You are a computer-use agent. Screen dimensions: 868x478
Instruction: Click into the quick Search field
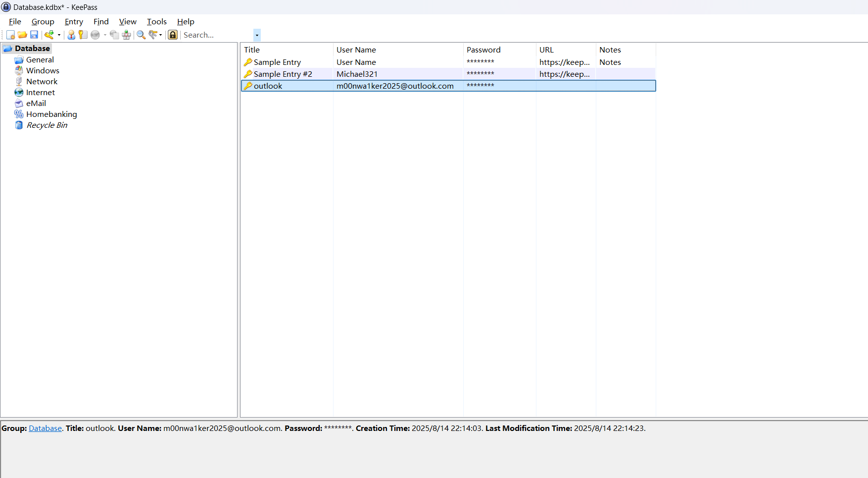pyautogui.click(x=217, y=35)
